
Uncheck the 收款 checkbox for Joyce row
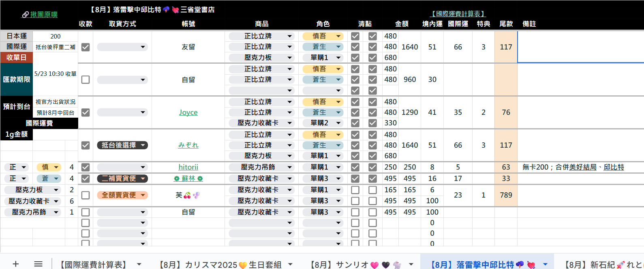[x=86, y=112]
